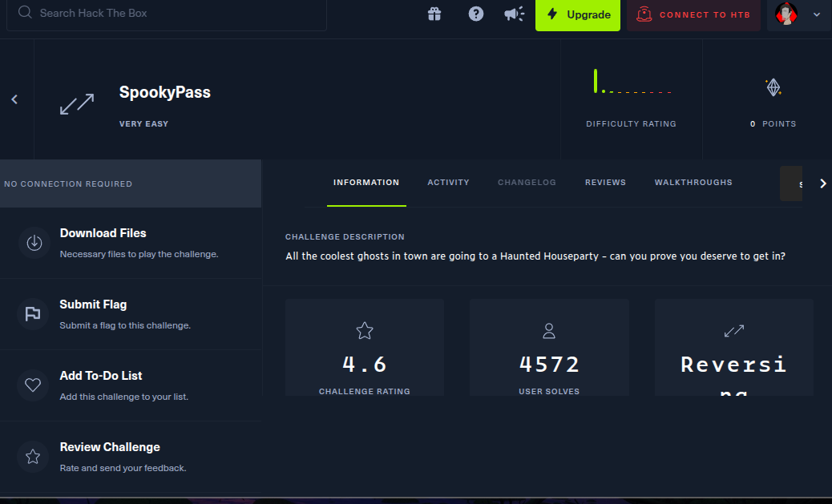Click the search magnifier icon
The image size is (832, 504).
coord(25,12)
